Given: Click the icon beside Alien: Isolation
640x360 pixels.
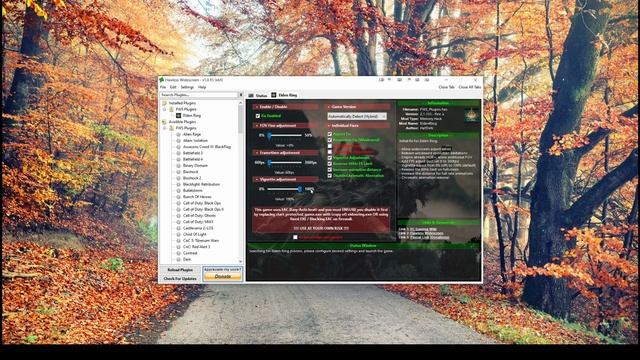Looking at the screenshot, I should coord(178,140).
